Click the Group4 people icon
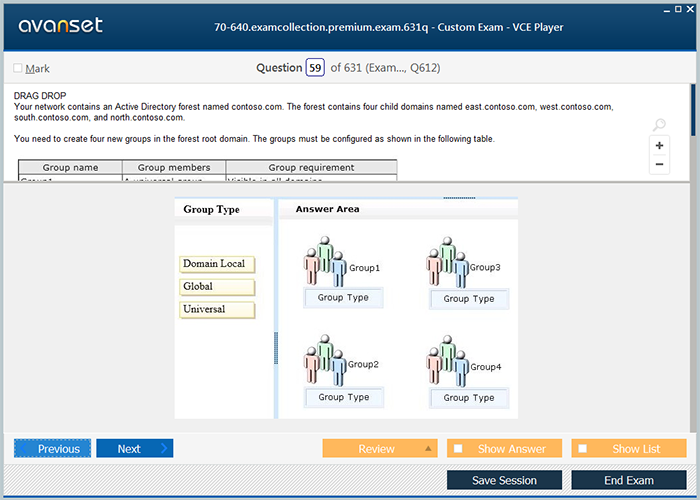 point(447,361)
